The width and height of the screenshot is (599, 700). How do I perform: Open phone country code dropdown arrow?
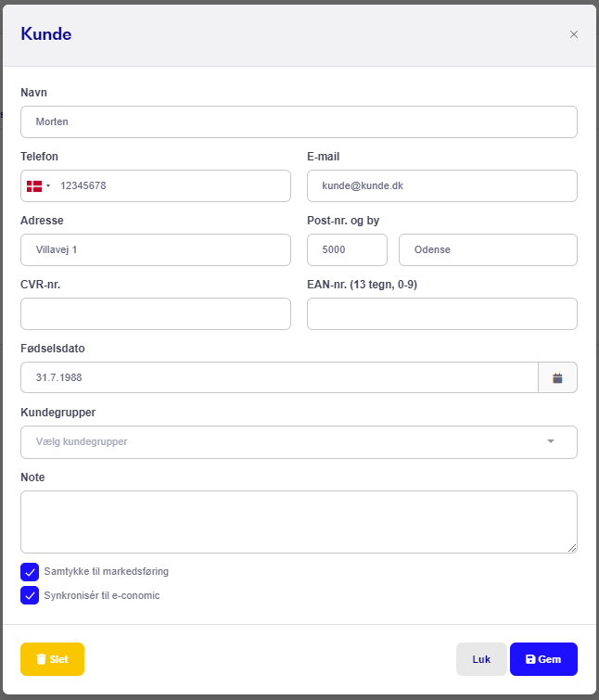point(48,185)
